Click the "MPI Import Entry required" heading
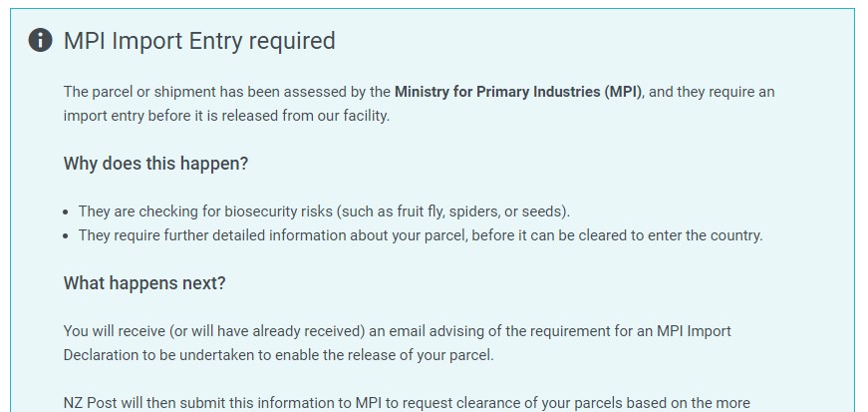The height and width of the screenshot is (412, 868). tap(199, 41)
